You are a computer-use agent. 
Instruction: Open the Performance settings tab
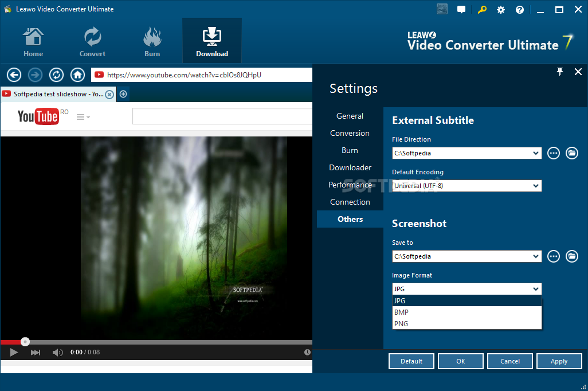click(350, 185)
